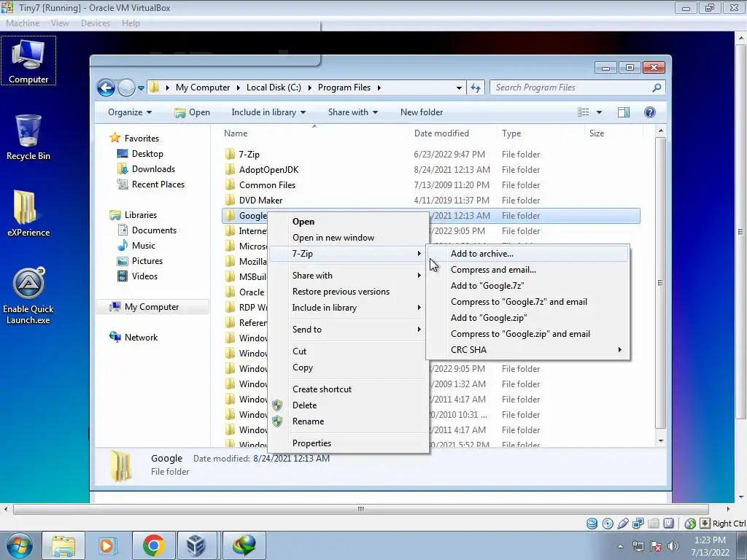Expand Send to submenu in context menu
This screenshot has height=560, width=747.
tap(349, 330)
